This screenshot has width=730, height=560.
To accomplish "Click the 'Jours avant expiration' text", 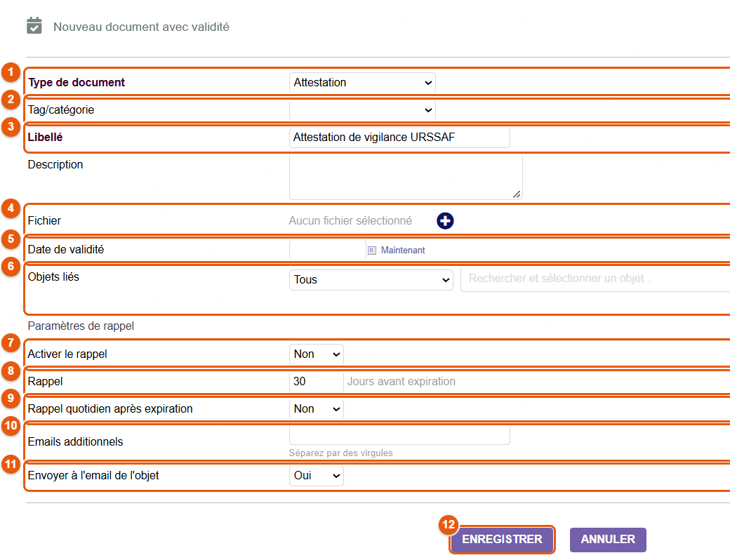I will point(401,382).
